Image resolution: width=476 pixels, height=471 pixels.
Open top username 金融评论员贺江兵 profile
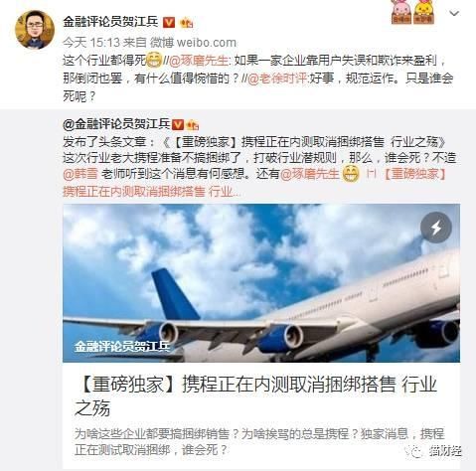tap(110, 22)
